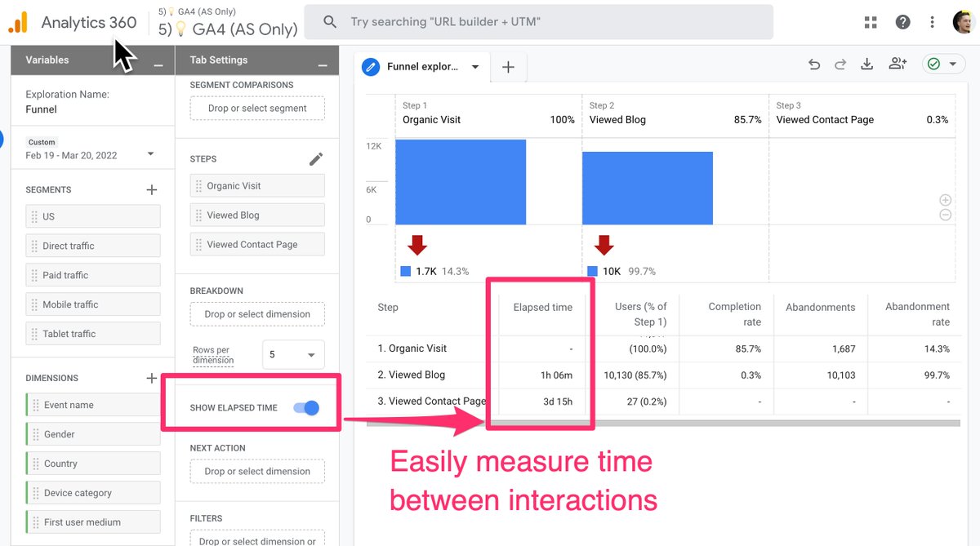Zoom in on the funnel chart
980x546 pixels.
[945, 200]
